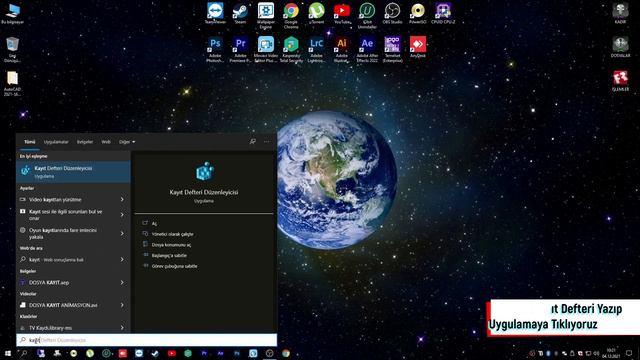
Task: Open the search panel more options menu
Action: (x=267, y=142)
